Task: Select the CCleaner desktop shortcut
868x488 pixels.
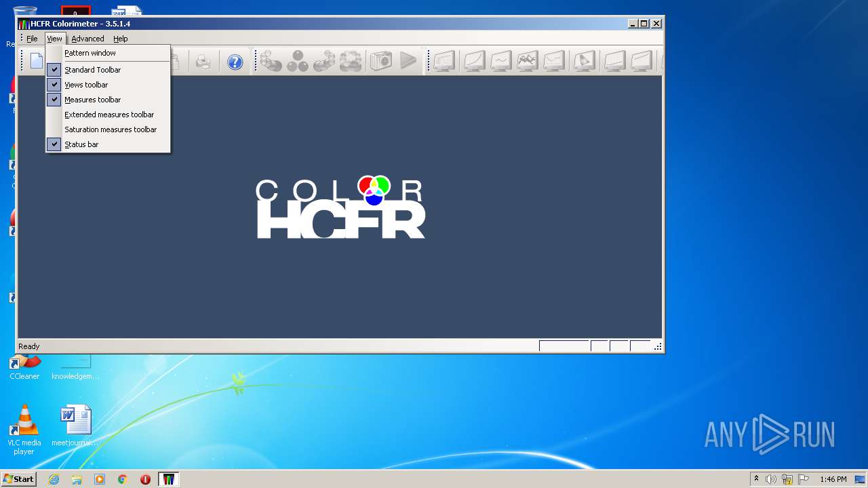Action: point(24,367)
